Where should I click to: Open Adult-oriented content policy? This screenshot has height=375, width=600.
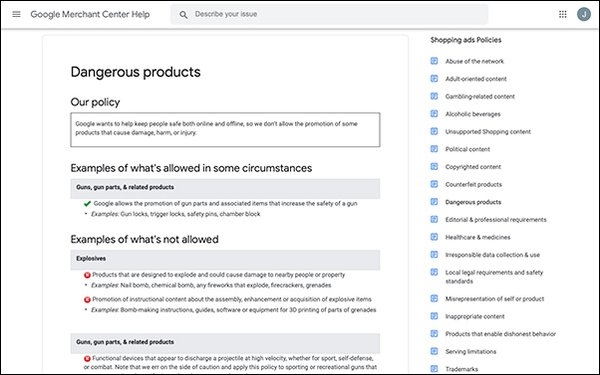point(476,79)
